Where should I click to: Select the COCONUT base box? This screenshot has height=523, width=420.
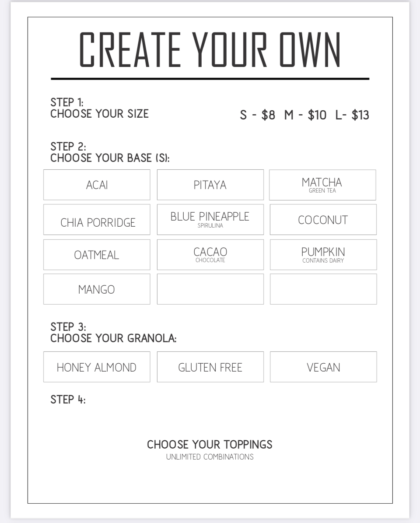coord(323,220)
